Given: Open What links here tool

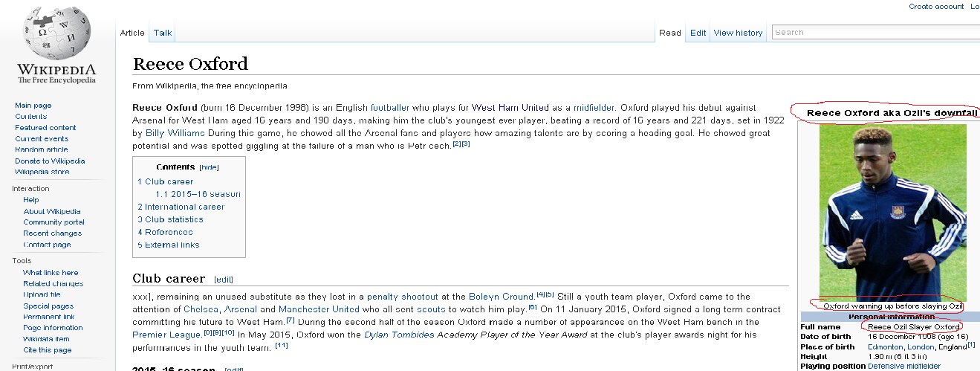Looking at the screenshot, I should pos(51,273).
